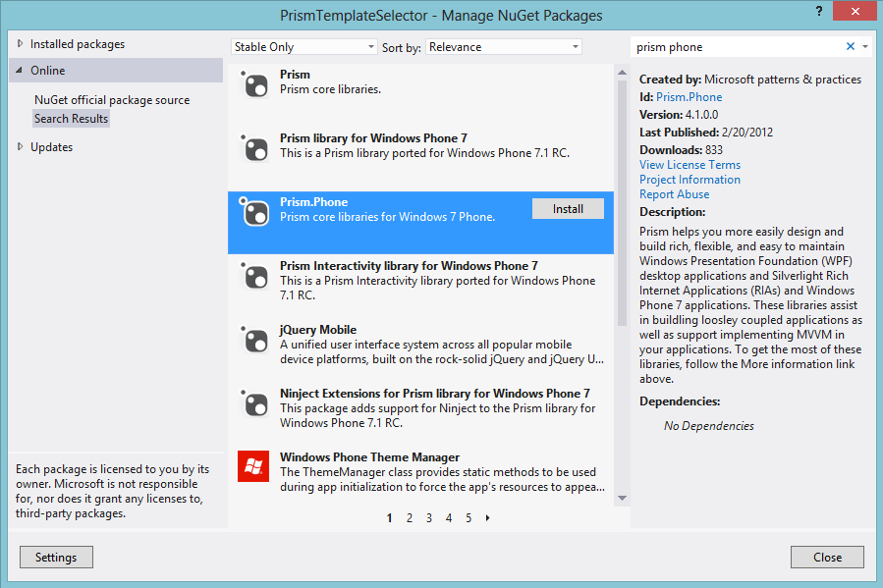Open the search box history dropdown arrow
Viewport: 883px width, 588px height.
[x=865, y=47]
